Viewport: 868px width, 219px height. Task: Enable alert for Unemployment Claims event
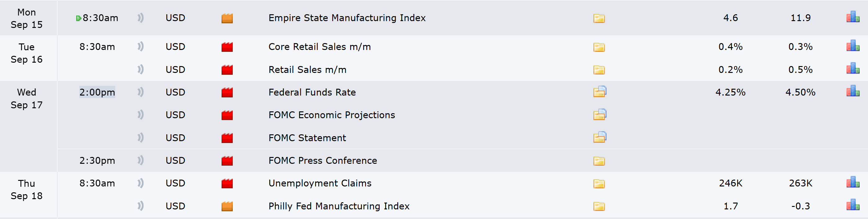140,183
